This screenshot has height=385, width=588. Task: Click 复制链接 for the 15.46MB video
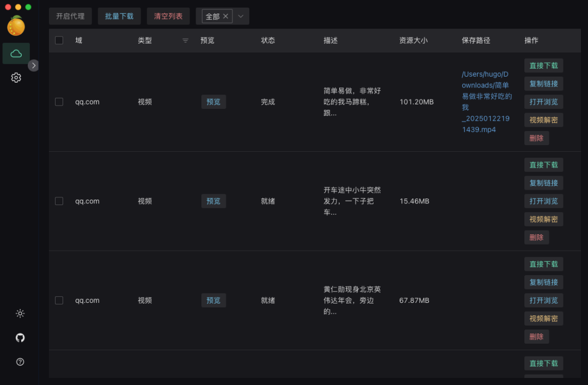pyautogui.click(x=544, y=183)
